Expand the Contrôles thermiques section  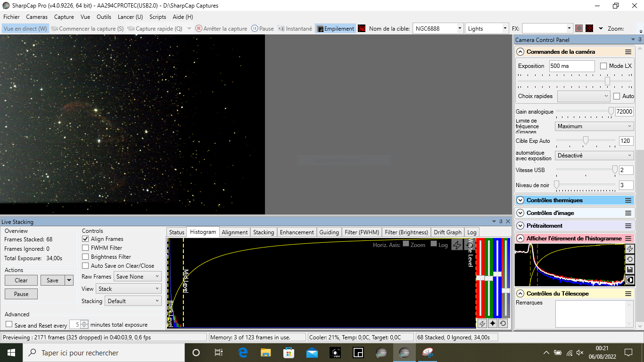click(520, 200)
